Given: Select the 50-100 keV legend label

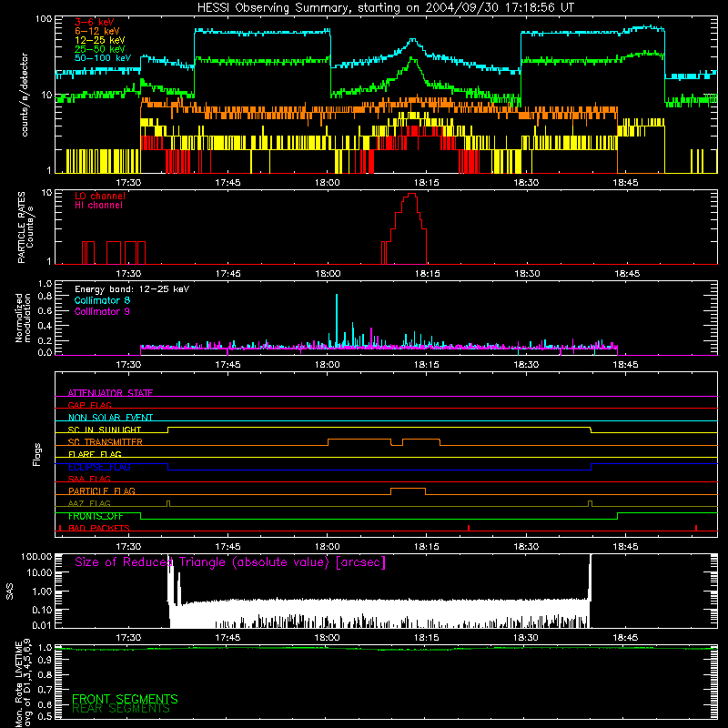Looking at the screenshot, I should pyautogui.click(x=103, y=58).
